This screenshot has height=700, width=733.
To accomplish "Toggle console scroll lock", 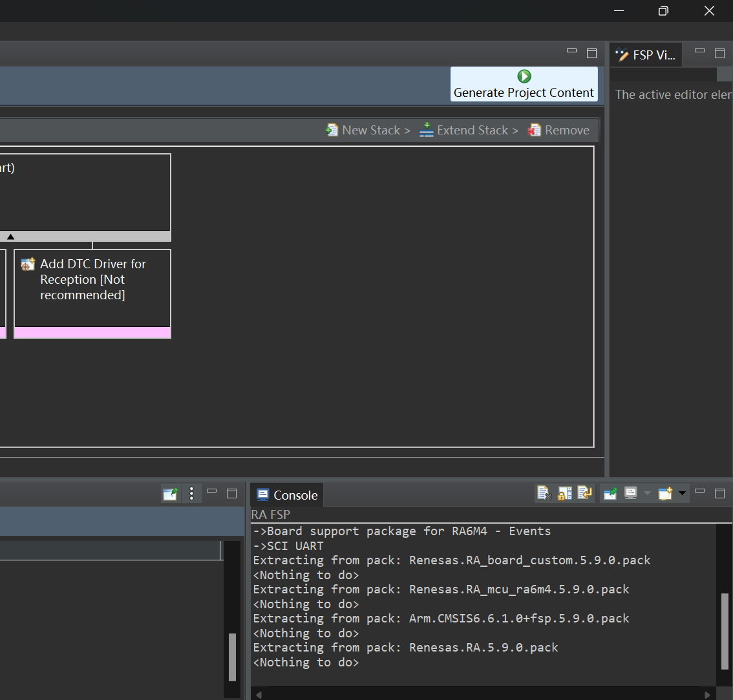I will pyautogui.click(x=564, y=493).
